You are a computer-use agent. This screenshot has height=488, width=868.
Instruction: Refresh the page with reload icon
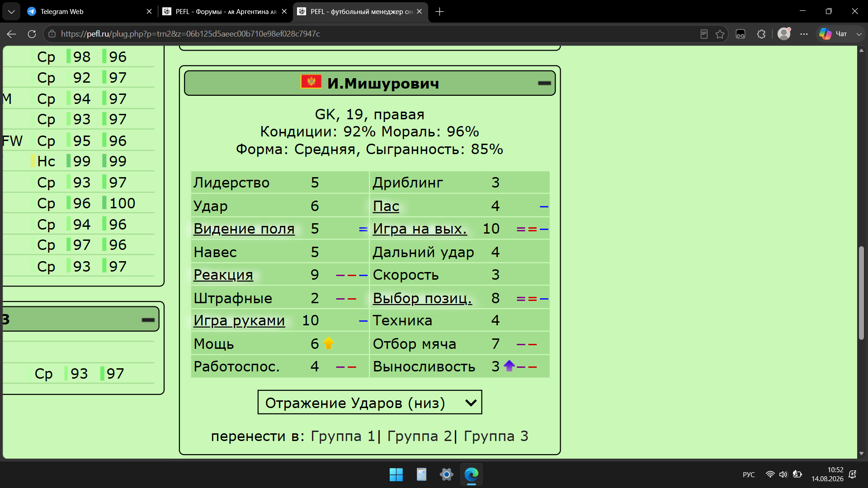pos(32,34)
